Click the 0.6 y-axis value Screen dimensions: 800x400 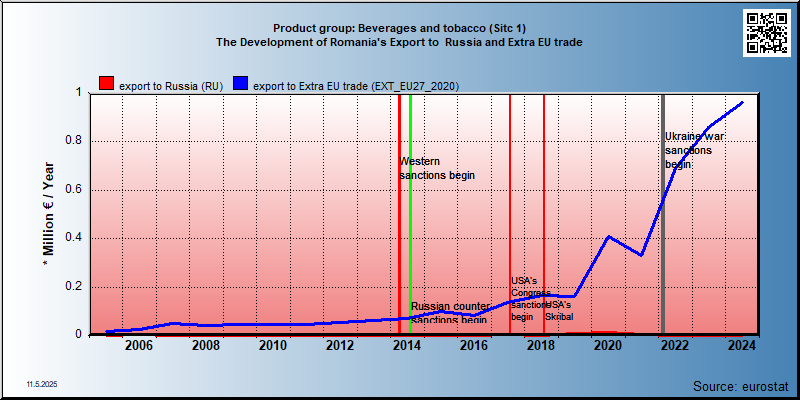(74, 190)
